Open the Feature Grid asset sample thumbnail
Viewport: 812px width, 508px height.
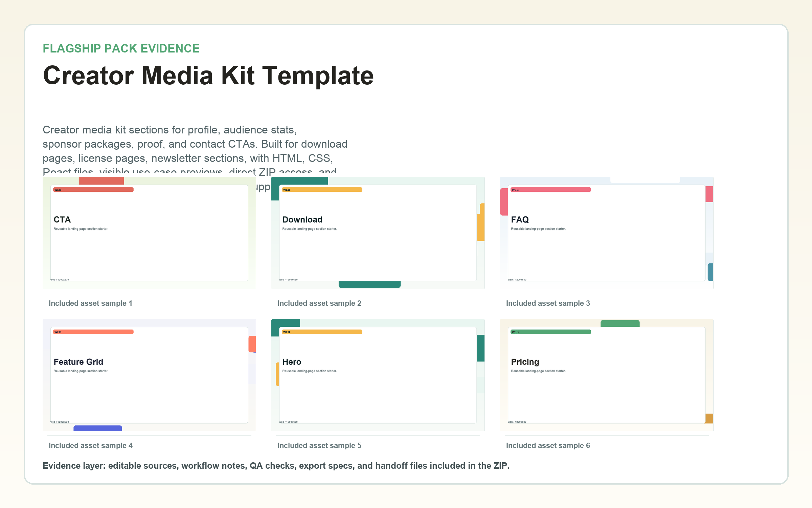149,375
